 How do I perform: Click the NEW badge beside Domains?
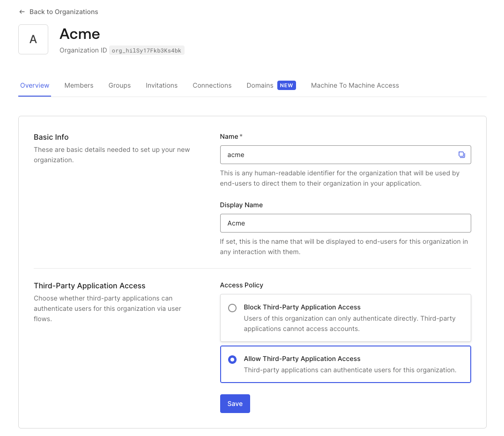(x=286, y=85)
